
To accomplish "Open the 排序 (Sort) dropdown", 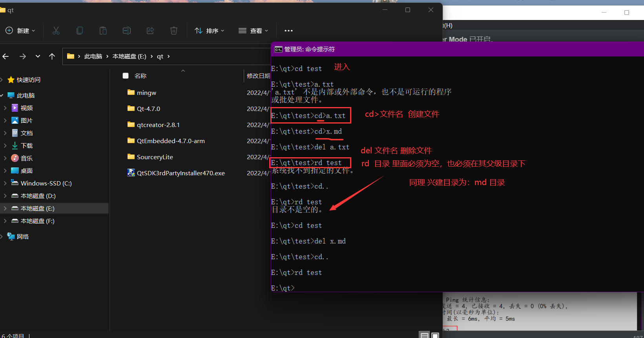I will coord(210,31).
